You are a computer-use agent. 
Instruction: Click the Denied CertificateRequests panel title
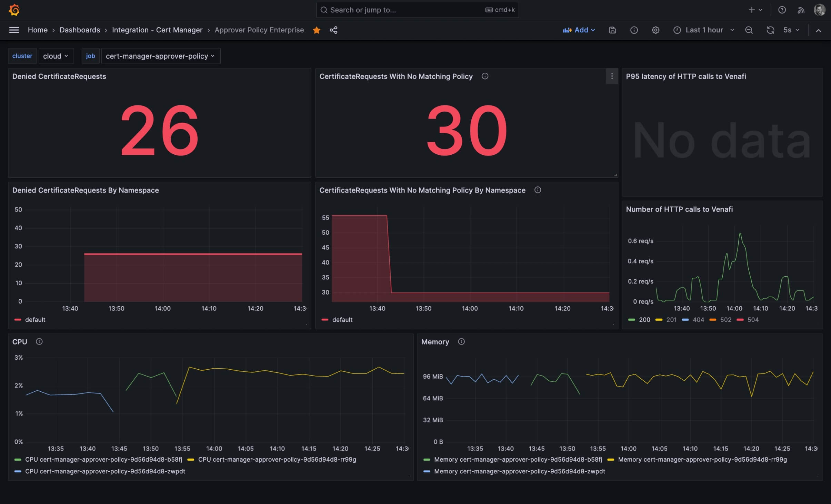(59, 76)
